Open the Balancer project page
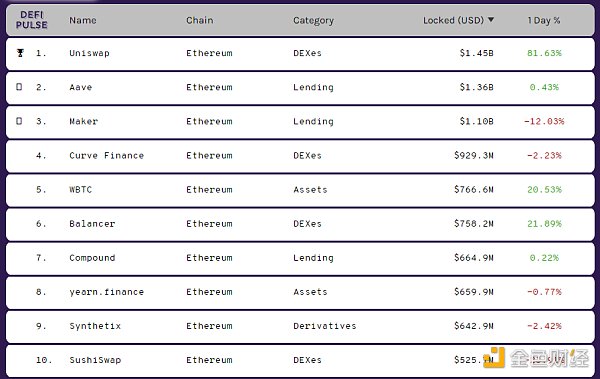Image resolution: width=600 pixels, height=379 pixels. pyautogui.click(x=92, y=224)
